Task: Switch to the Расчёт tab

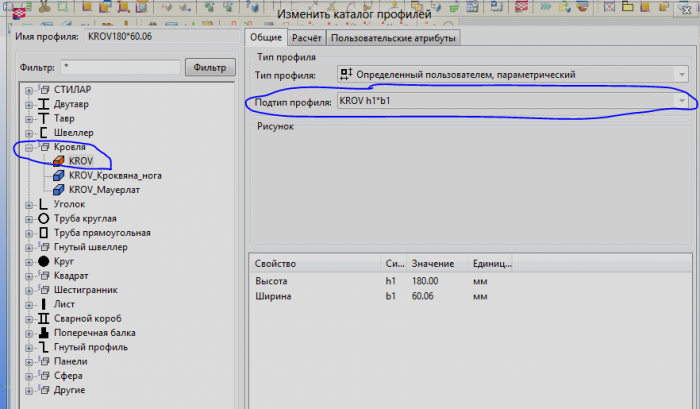Action: point(306,38)
